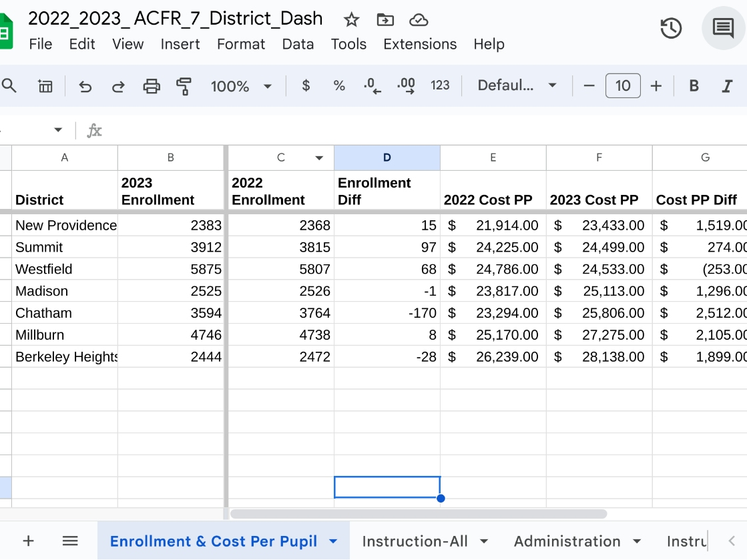Open the Default font dropdown
This screenshot has height=560, width=747.
pos(517,85)
